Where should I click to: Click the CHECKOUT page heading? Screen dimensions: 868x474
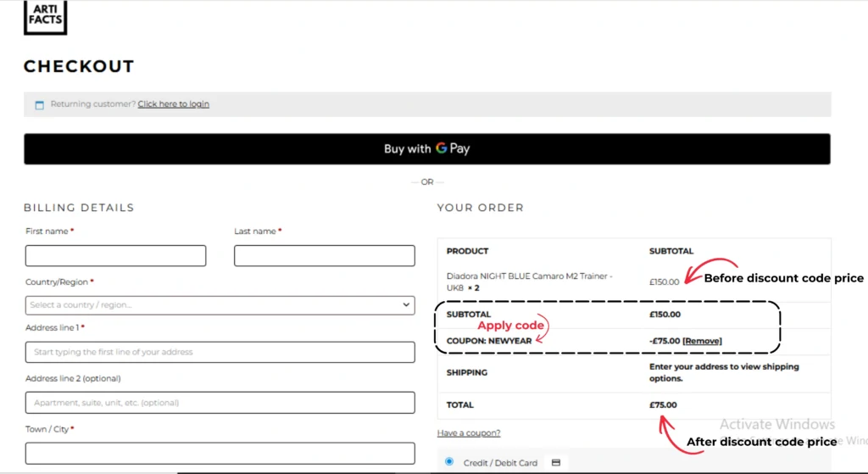click(79, 66)
